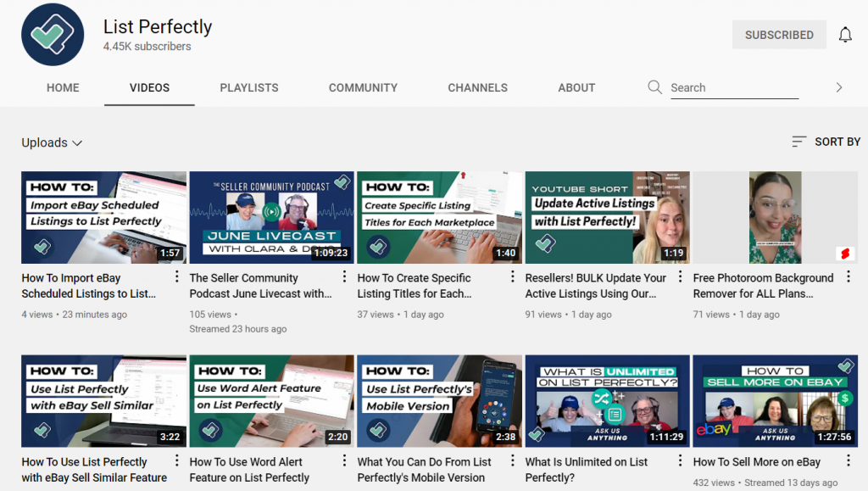Open 'How To Create Specific Listing Titles' title link

414,286
